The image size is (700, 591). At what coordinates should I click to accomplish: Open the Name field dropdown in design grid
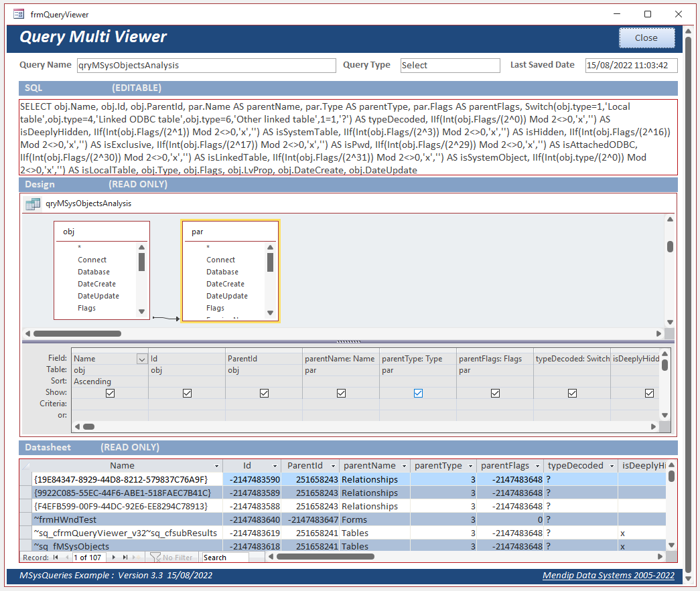click(142, 359)
